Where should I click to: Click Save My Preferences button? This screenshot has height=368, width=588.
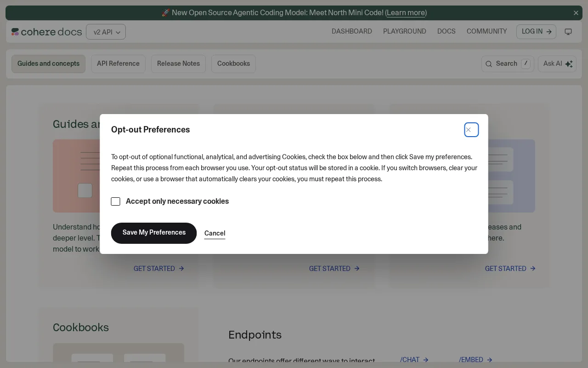pyautogui.click(x=154, y=233)
